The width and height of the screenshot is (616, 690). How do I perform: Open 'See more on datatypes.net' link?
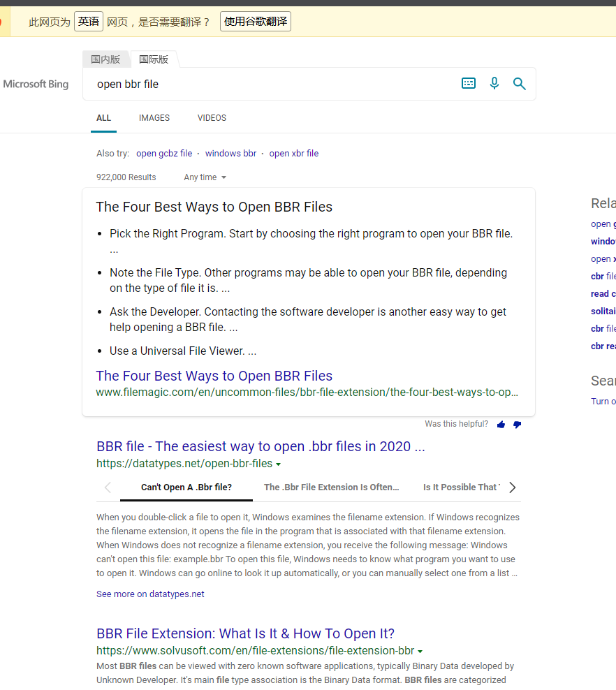point(150,594)
